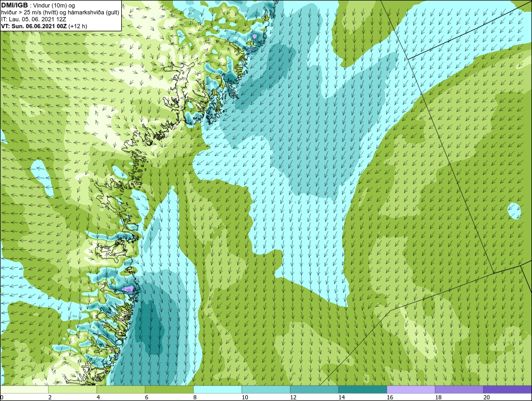The image size is (532, 401).
Task: Click the light lavender 16–18 m/s legend swatch
Action: pyautogui.click(x=411, y=389)
